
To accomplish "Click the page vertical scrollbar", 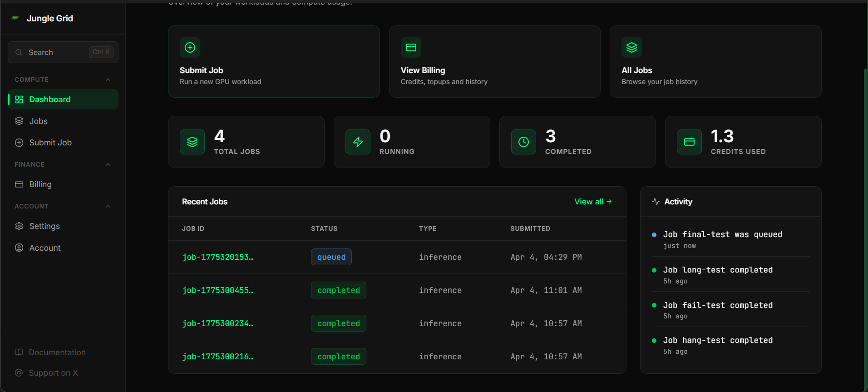I will point(865,227).
